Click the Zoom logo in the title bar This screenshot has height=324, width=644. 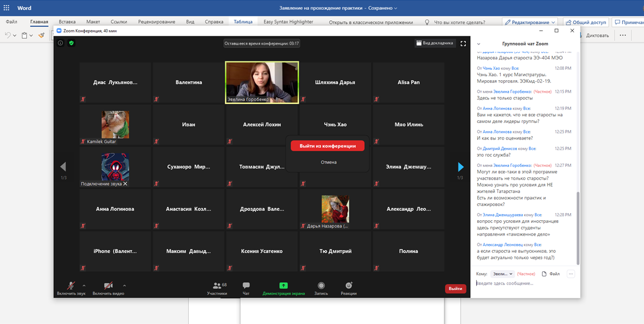click(59, 30)
